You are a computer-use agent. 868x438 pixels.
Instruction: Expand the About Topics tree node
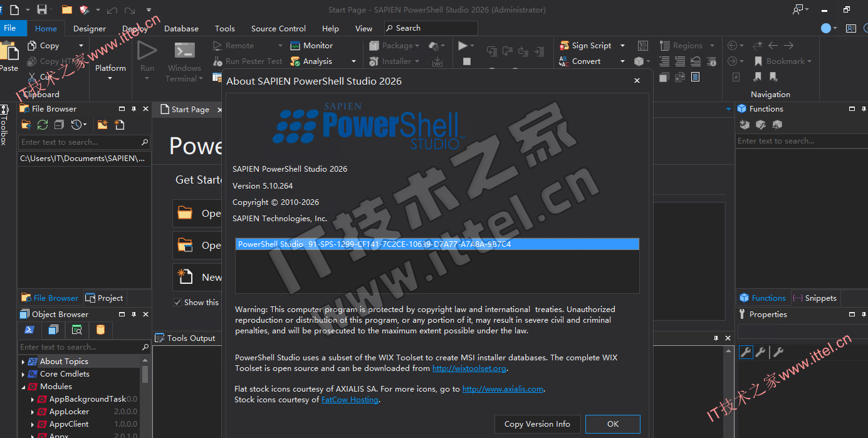23,362
